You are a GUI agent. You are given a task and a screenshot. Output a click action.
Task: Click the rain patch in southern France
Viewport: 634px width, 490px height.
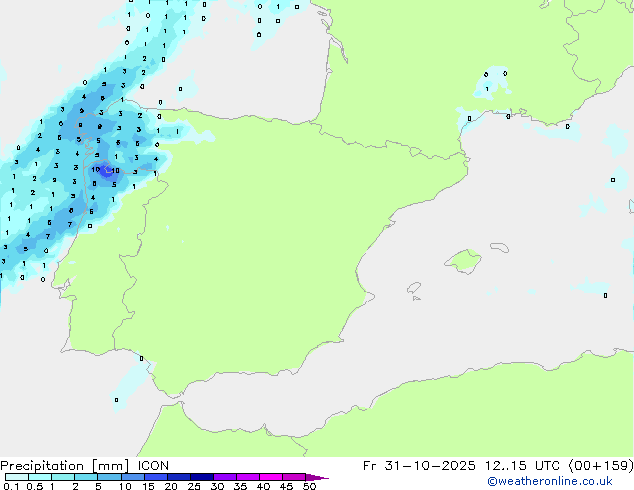coord(491,83)
